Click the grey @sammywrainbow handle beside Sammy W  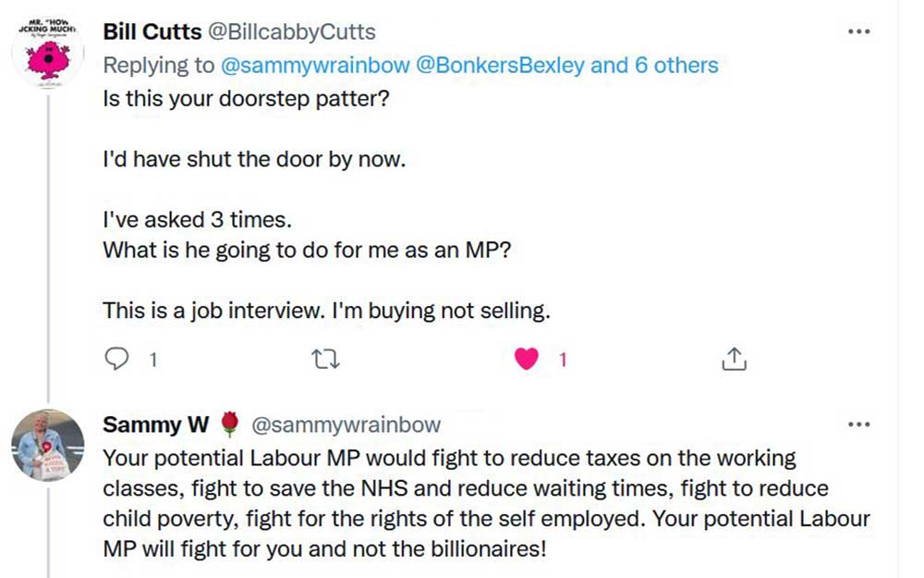coord(346,424)
